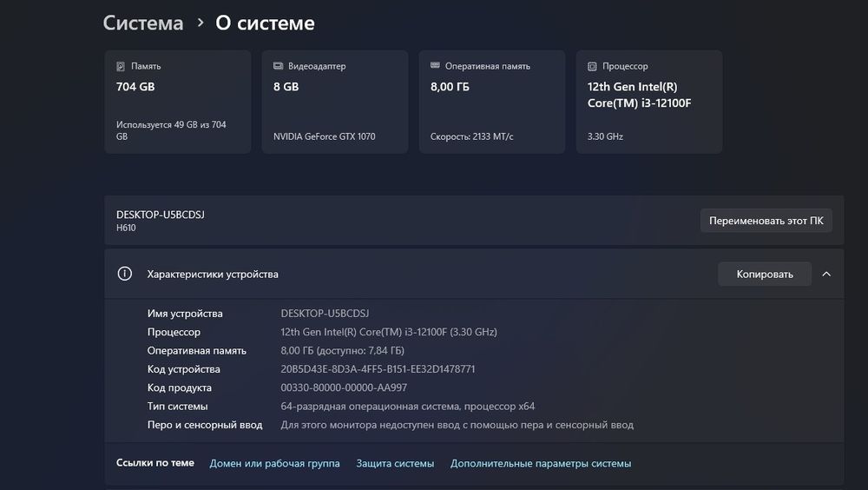
Task: Select the device name value DESKTOP-U5BCDSJ in specs
Action: 325,313
